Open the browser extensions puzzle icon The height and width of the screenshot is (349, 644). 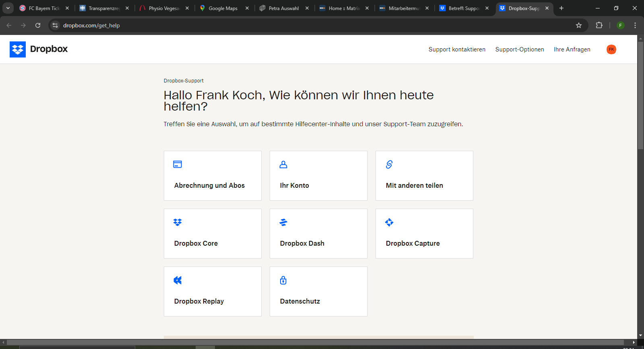coord(599,25)
